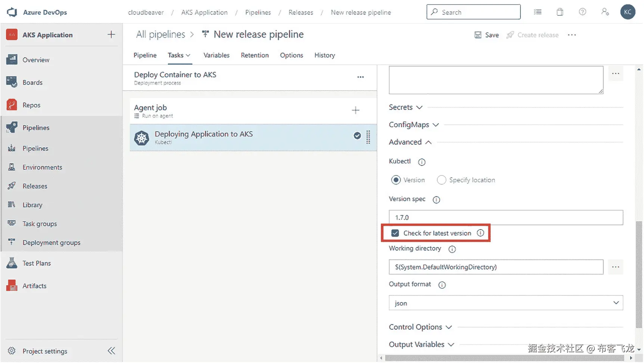Open Test Plans flask icon
Viewport: 644px width, 363px height.
(x=12, y=263)
